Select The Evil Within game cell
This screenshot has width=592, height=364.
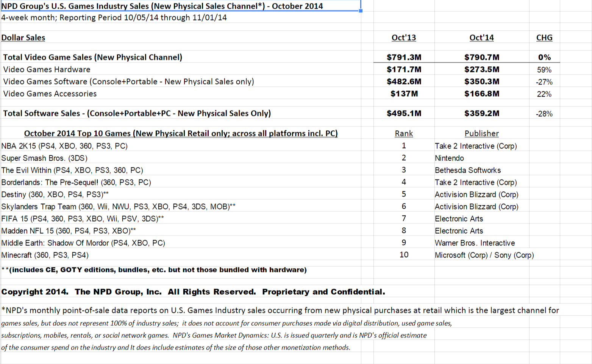tap(72, 170)
